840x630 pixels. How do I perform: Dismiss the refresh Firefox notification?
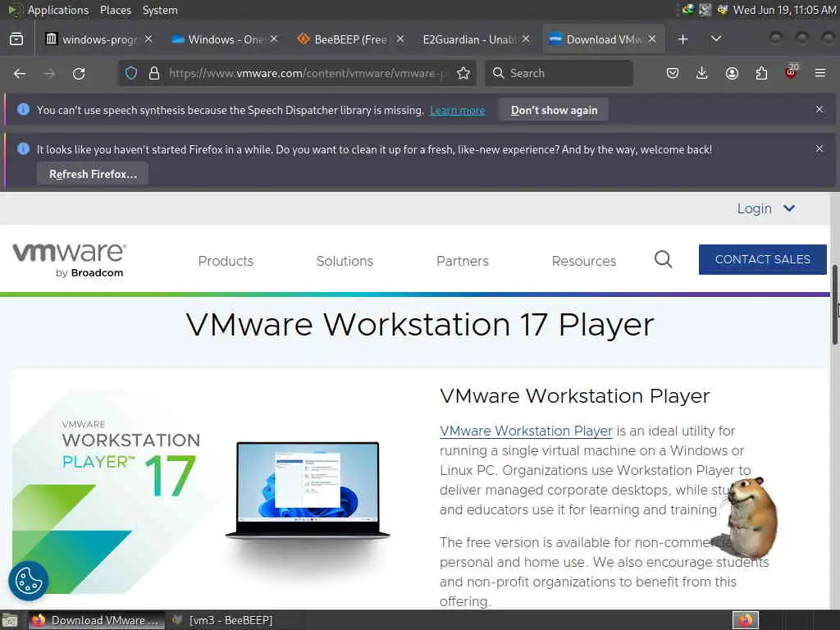819,148
